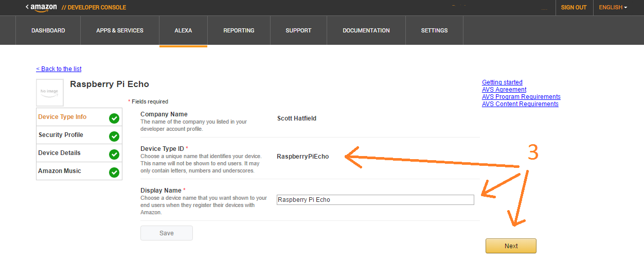Select the Device Type Info step
The image size is (644, 275).
point(79,117)
